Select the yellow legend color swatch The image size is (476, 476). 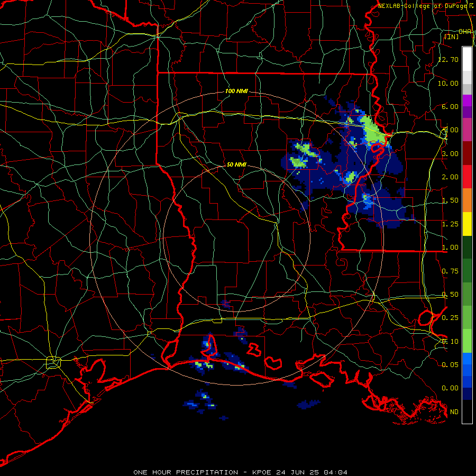pos(467,224)
